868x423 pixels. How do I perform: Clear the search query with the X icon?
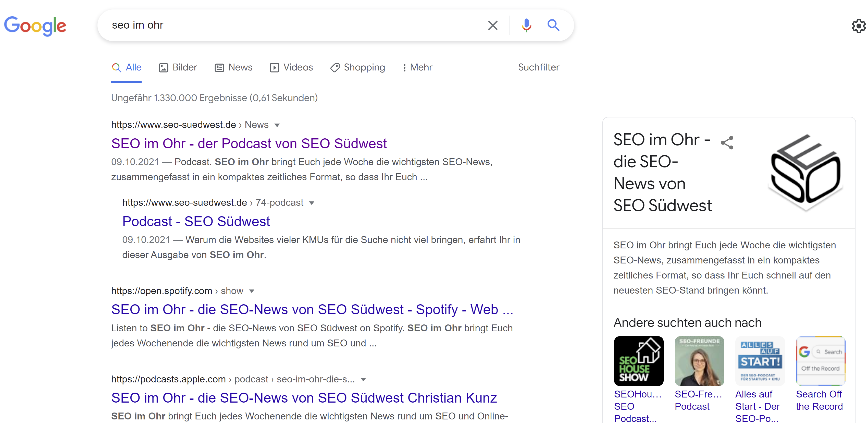point(493,25)
